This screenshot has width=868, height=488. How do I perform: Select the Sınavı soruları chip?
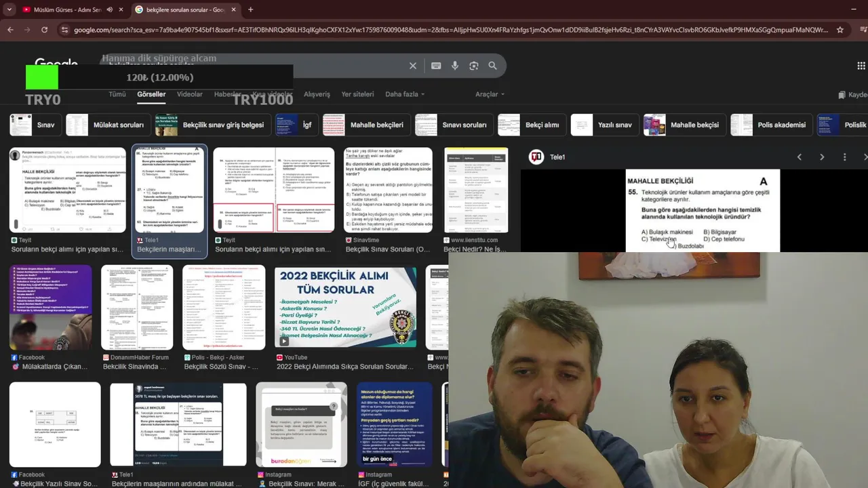tap(454, 125)
